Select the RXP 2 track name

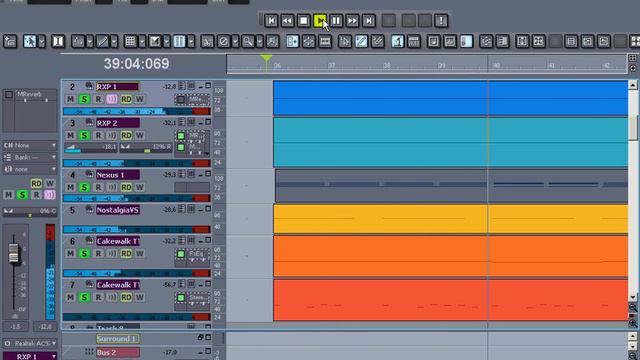pos(118,123)
